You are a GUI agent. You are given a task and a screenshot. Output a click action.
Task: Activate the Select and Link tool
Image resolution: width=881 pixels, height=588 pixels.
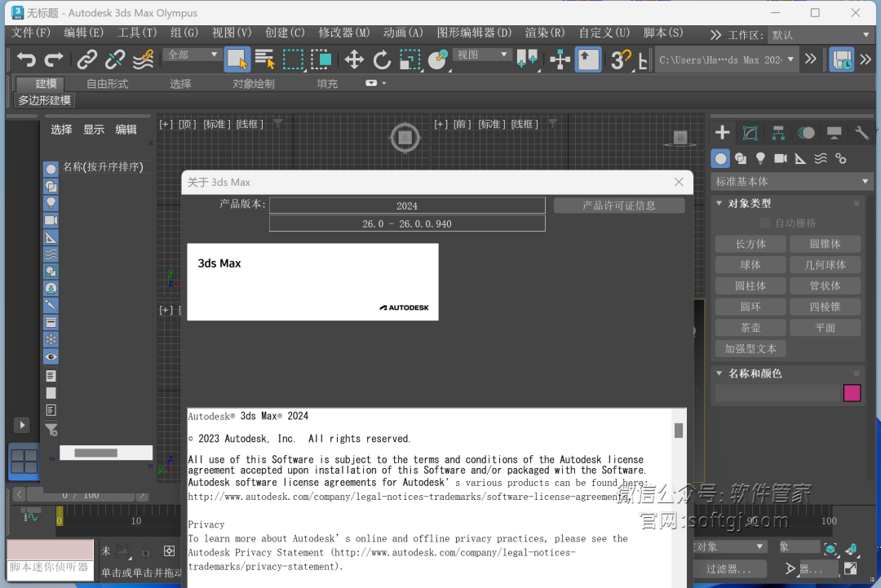click(x=87, y=59)
